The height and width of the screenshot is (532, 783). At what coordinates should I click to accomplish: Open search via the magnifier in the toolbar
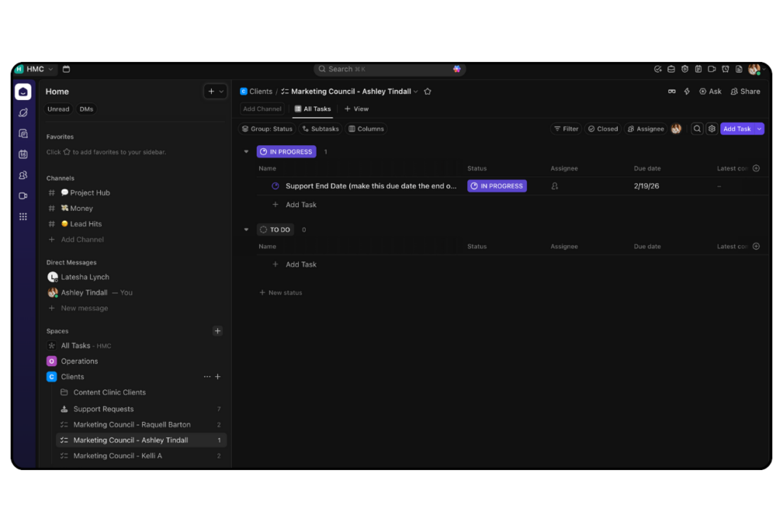pyautogui.click(x=697, y=128)
